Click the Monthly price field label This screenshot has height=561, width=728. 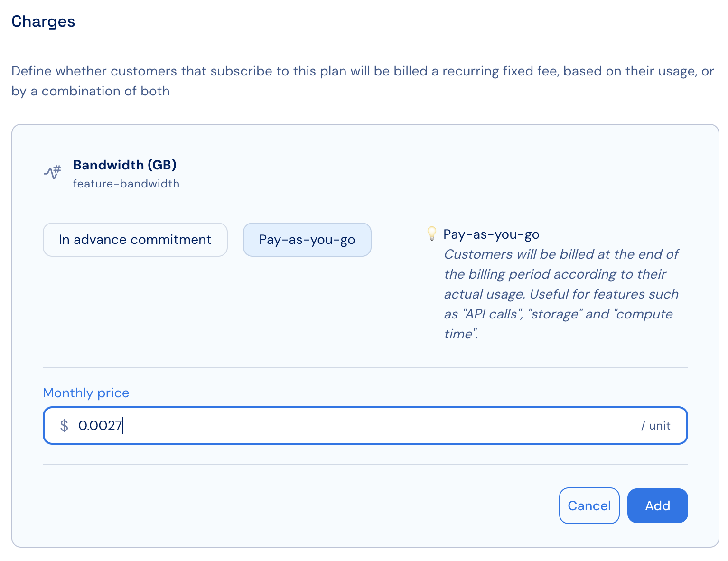[86, 393]
